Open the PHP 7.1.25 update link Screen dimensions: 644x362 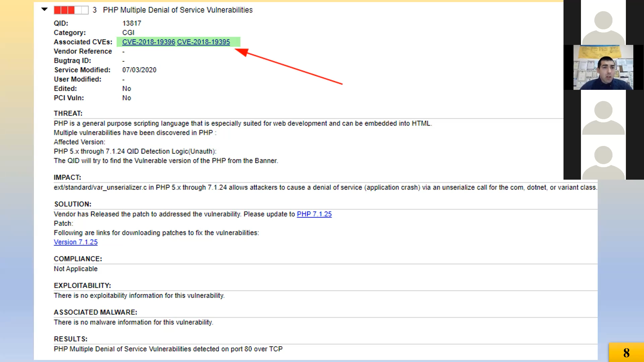click(x=314, y=214)
